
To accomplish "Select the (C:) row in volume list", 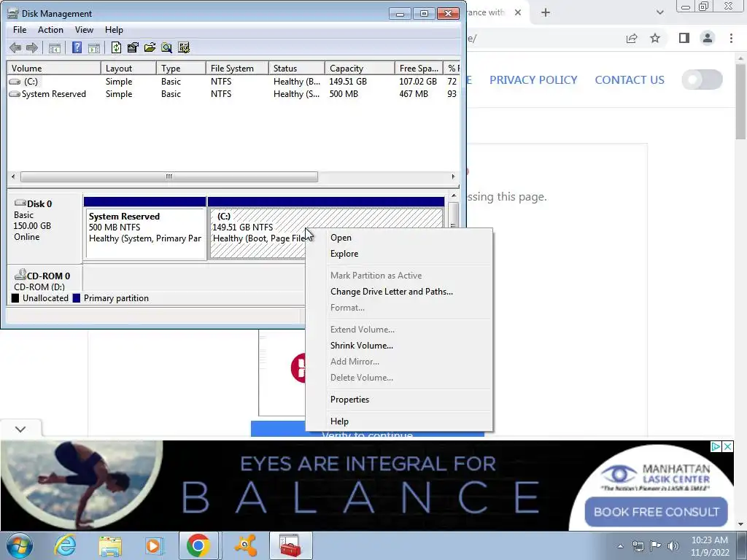I will (233, 82).
